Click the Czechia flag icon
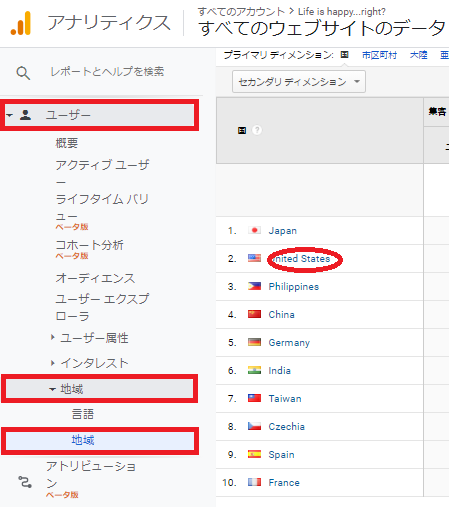Screen dimensions: 449x507 tap(254, 426)
